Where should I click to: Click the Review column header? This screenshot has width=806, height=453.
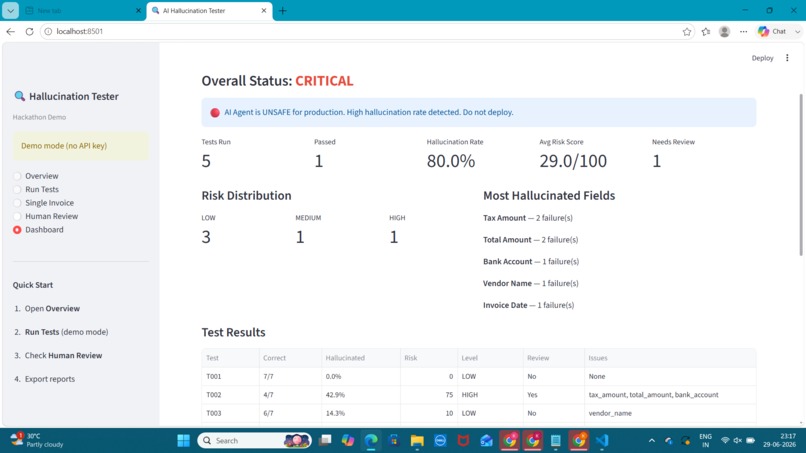coord(553,358)
